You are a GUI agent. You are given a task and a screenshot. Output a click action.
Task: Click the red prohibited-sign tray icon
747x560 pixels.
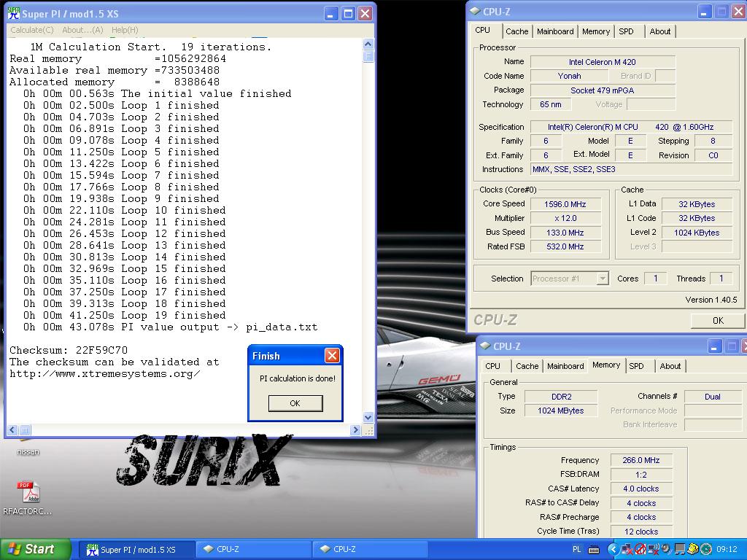[x=640, y=550]
